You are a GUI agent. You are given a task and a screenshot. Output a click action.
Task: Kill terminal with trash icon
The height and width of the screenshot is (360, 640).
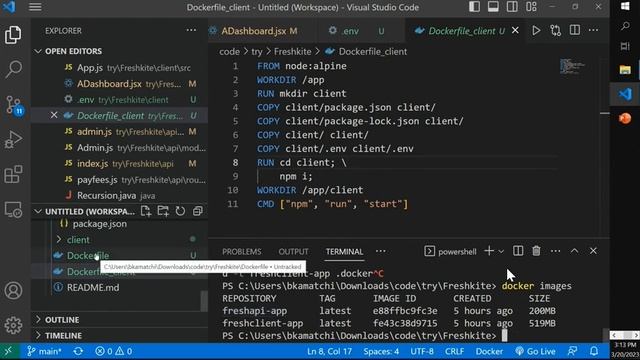pos(536,251)
